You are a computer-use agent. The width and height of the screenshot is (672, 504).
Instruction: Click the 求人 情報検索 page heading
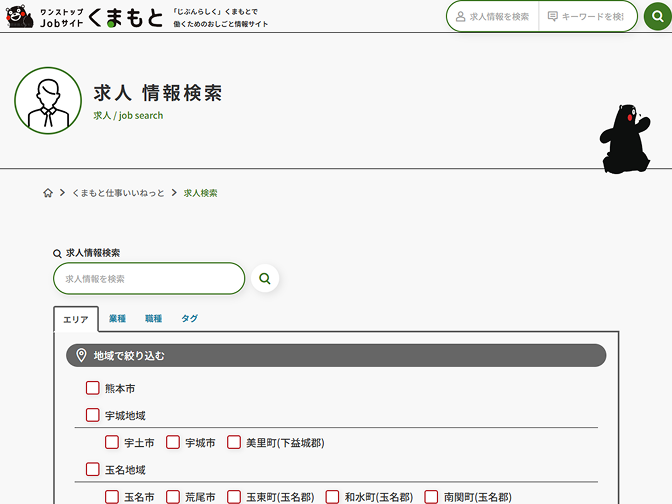click(158, 93)
